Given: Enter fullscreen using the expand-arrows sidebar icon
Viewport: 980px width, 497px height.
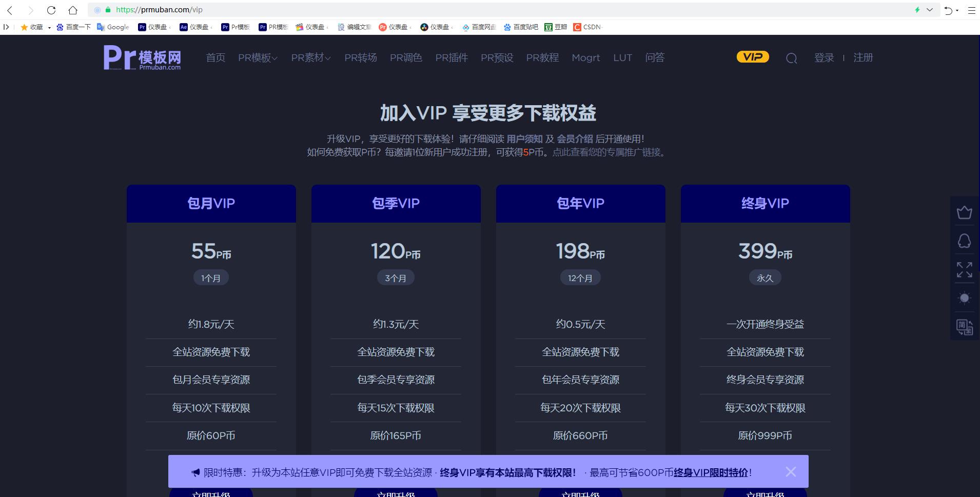Looking at the screenshot, I should coord(964,269).
